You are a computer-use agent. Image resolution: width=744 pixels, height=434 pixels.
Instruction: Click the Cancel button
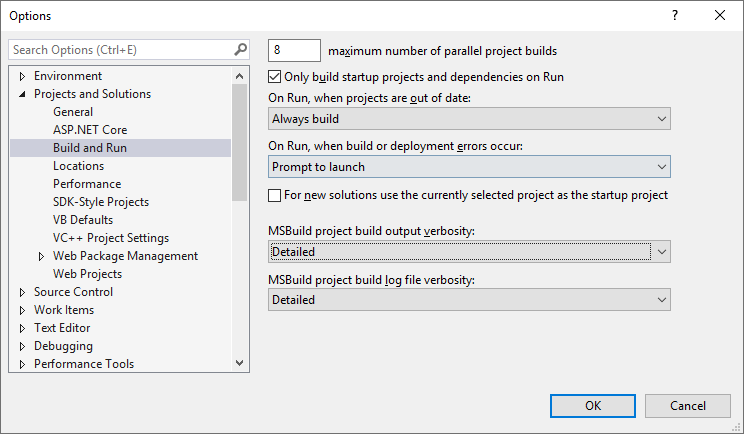pos(687,405)
